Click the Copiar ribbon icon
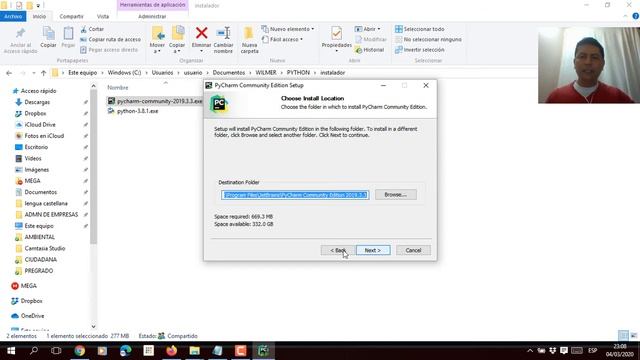 click(48, 37)
